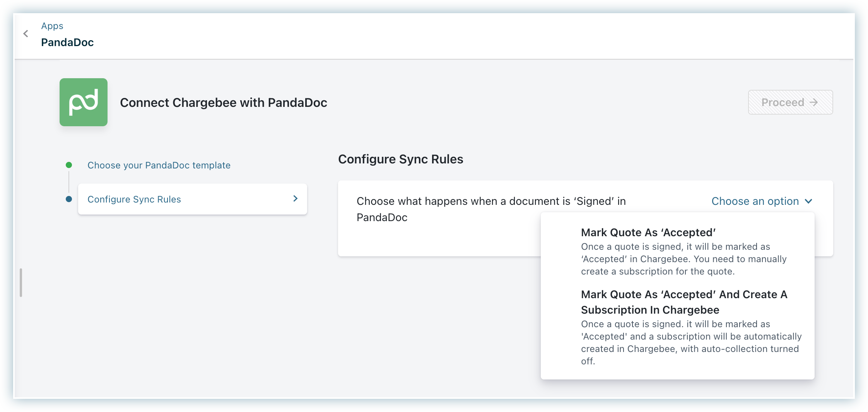Click the right chevron on Configure Sync Rules step
The image size is (868, 412).
coord(296,199)
